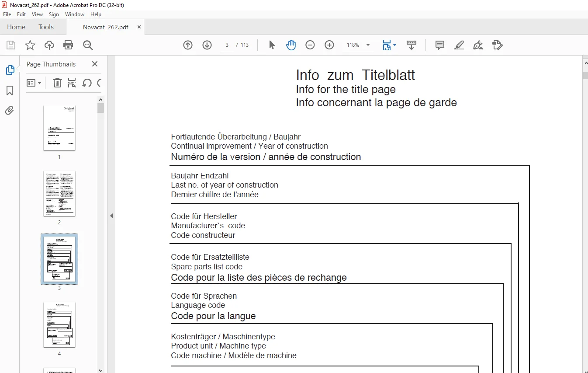The width and height of the screenshot is (588, 373).
Task: Open the zoom level dropdown arrow
Action: pos(368,45)
